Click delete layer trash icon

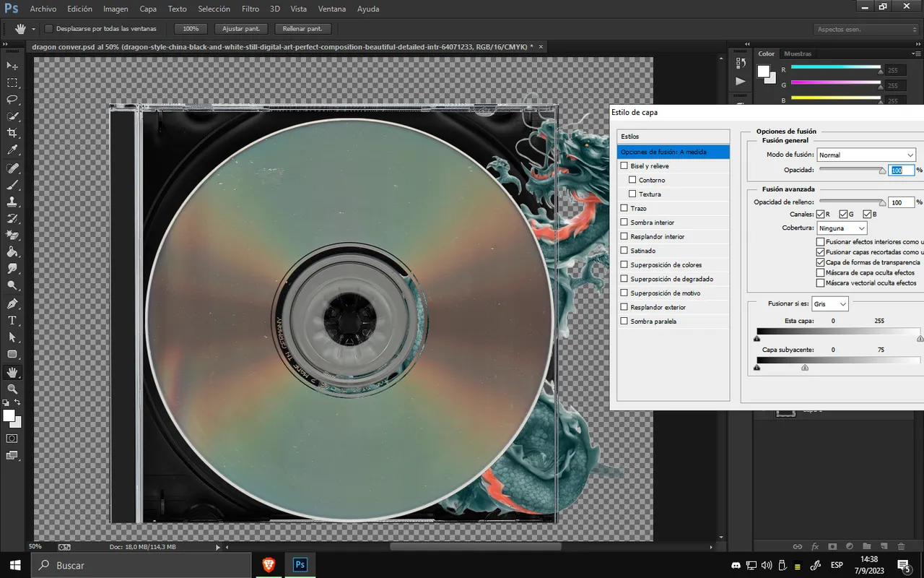pos(902,547)
